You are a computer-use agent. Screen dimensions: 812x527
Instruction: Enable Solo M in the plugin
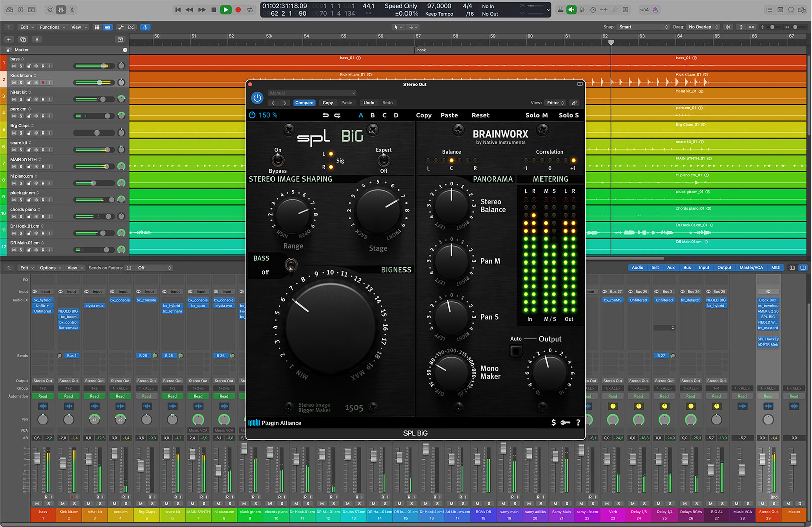click(x=536, y=115)
